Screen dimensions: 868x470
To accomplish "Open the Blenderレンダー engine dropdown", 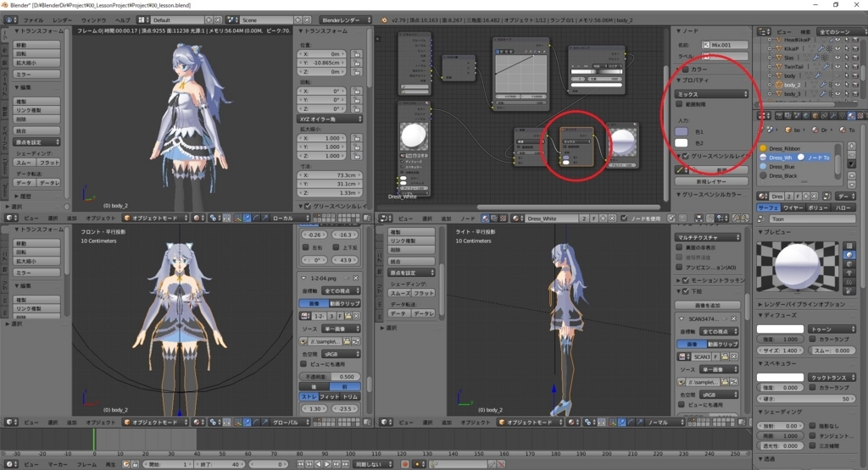I will pos(346,20).
